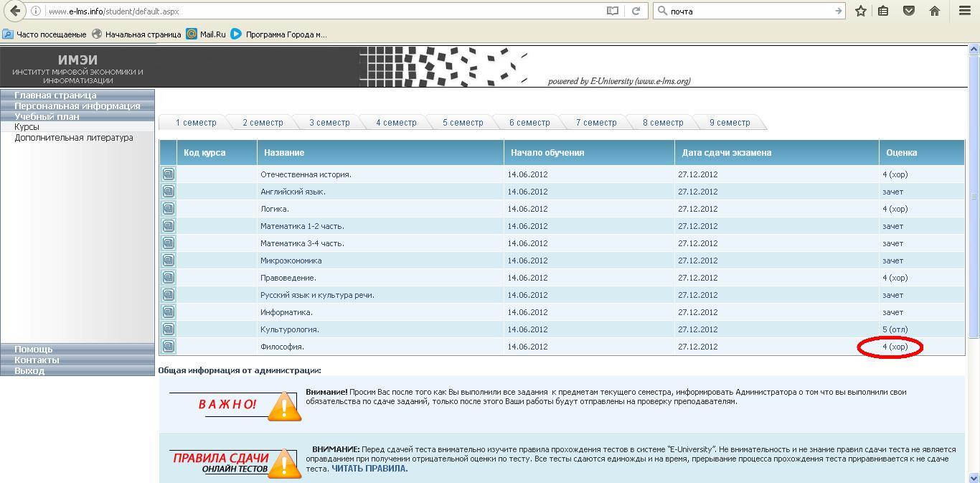Open Дополнительная литература in sidebar

[x=74, y=138]
